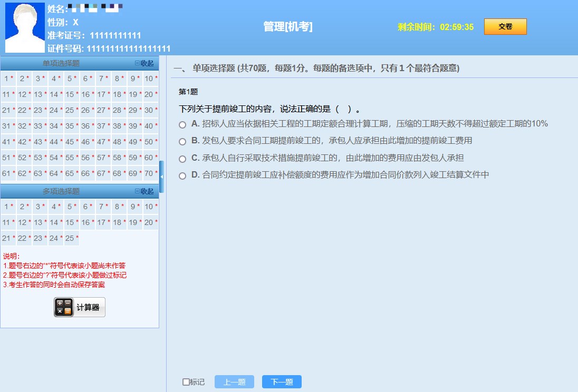Screen dimensions: 578x392
Task: Collapse the 单项选择题 panel via 收起
Action: (x=144, y=63)
